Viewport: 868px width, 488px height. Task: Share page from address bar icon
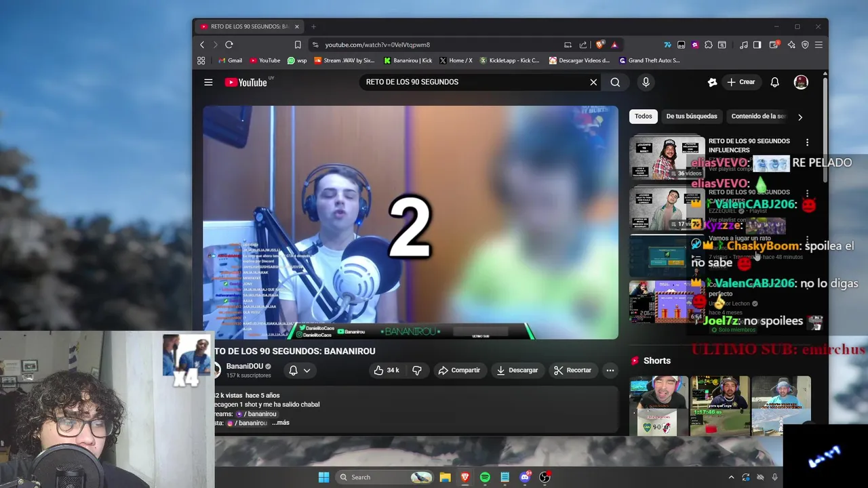pos(583,45)
